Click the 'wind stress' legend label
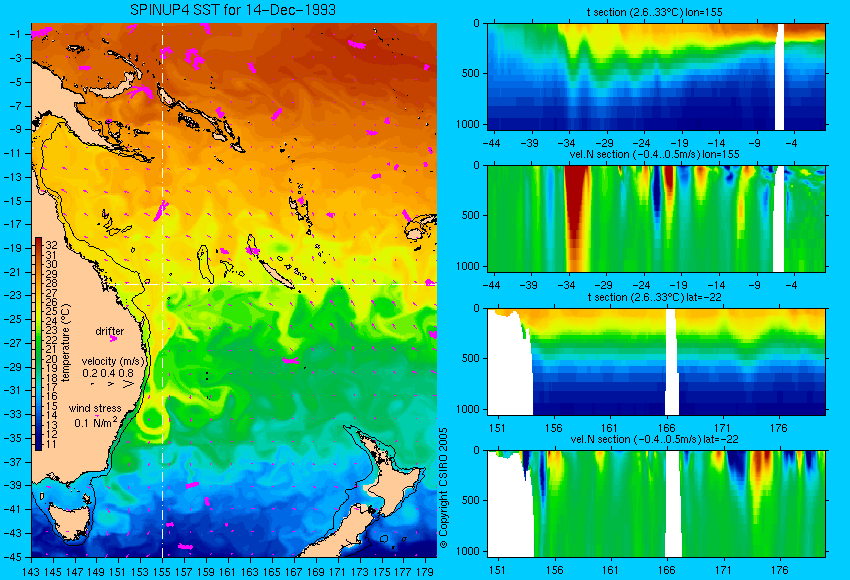850x580 pixels. [x=95, y=408]
